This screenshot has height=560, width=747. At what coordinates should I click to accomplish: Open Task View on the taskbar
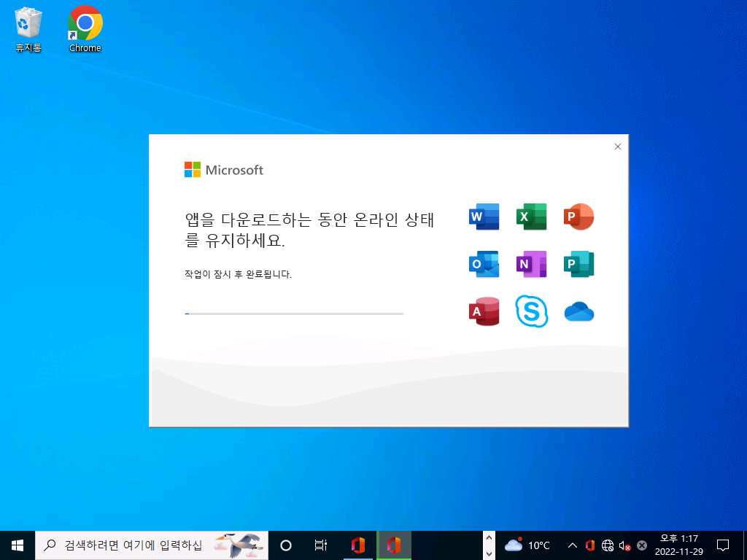(x=321, y=545)
